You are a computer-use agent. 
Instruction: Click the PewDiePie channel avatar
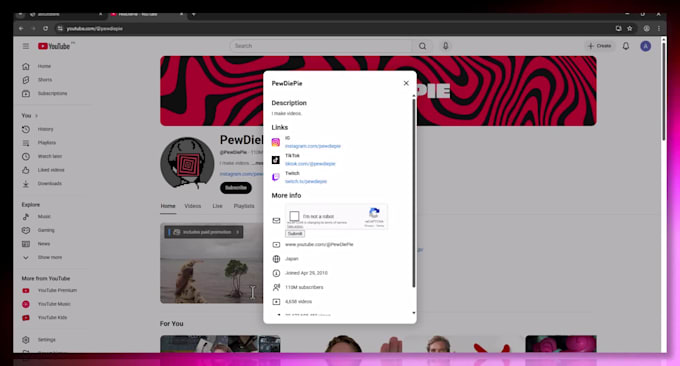(x=187, y=163)
